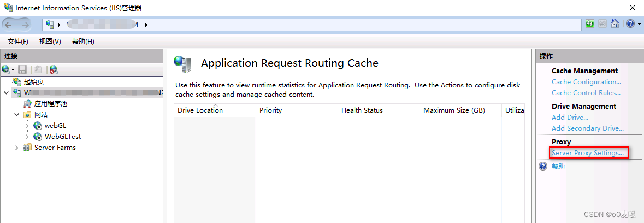Go forward with the navigation arrow
Screen dimensions: 644x223
(25, 25)
